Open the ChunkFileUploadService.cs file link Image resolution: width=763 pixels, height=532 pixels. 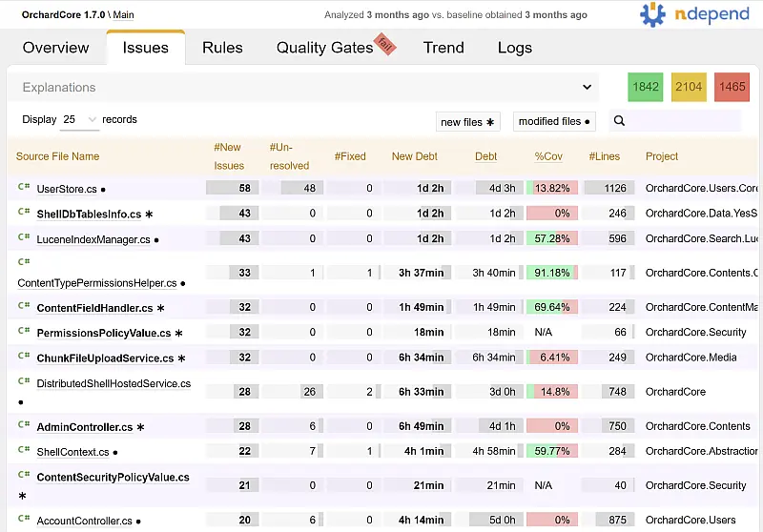click(105, 358)
